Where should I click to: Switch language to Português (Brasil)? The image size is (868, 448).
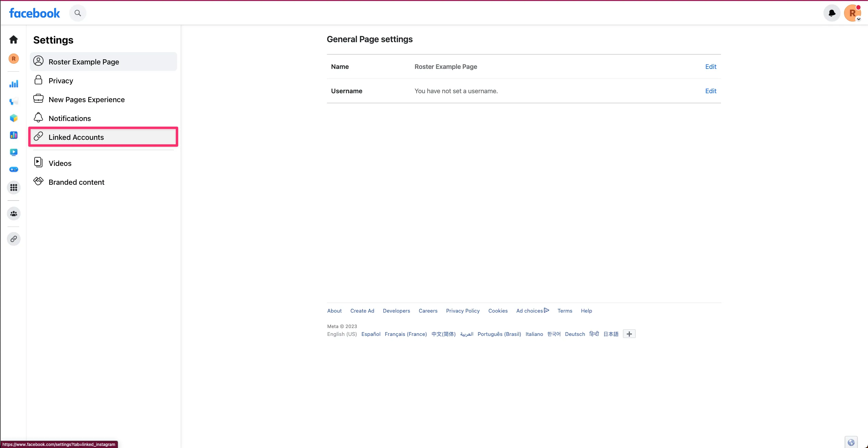click(x=499, y=334)
